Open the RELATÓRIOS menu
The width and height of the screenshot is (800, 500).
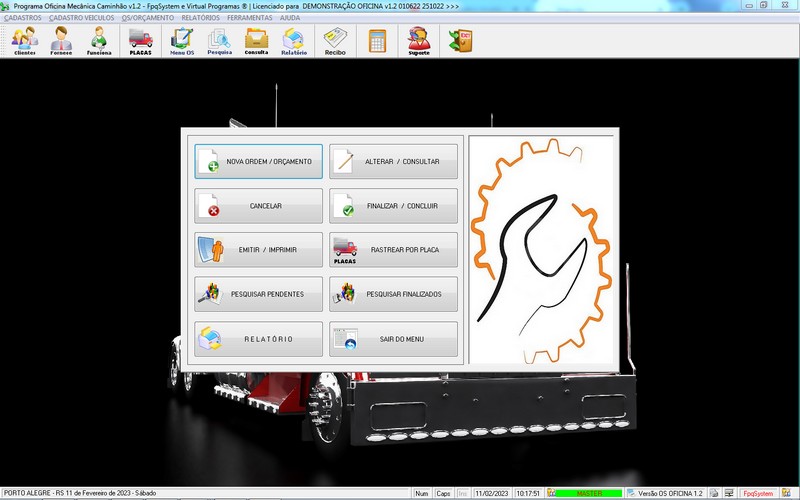201,18
